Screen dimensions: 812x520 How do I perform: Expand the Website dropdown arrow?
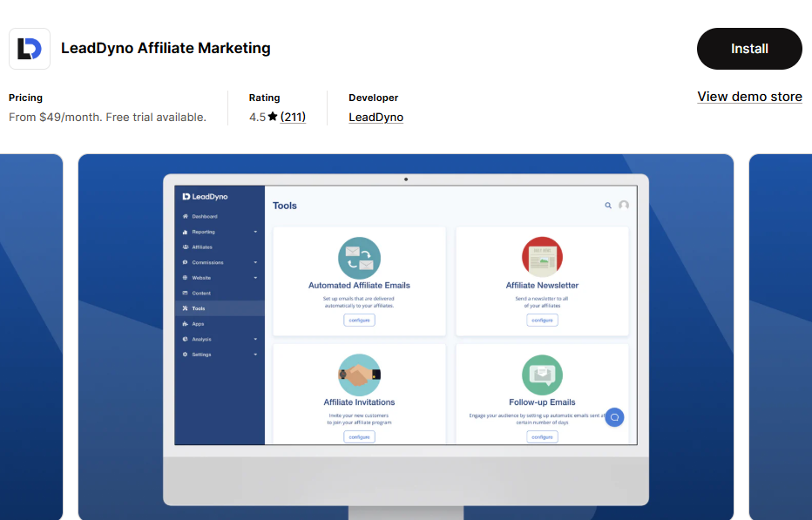(x=255, y=278)
